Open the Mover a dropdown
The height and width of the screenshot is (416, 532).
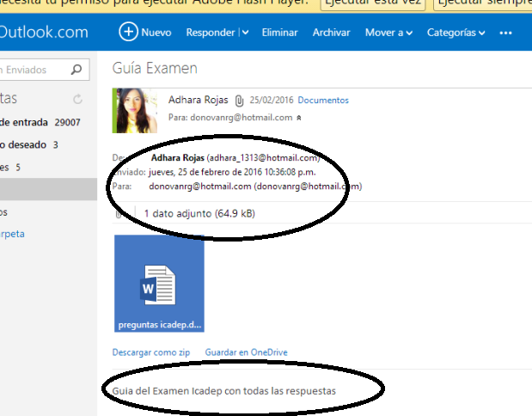(x=388, y=33)
